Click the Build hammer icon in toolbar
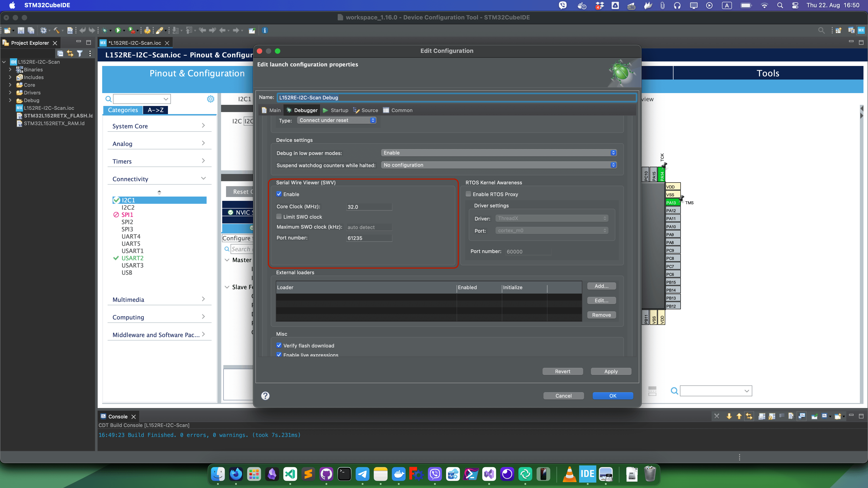 coord(57,30)
